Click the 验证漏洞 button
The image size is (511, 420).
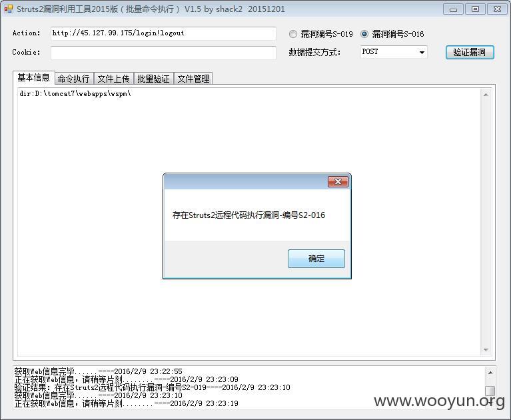[470, 52]
